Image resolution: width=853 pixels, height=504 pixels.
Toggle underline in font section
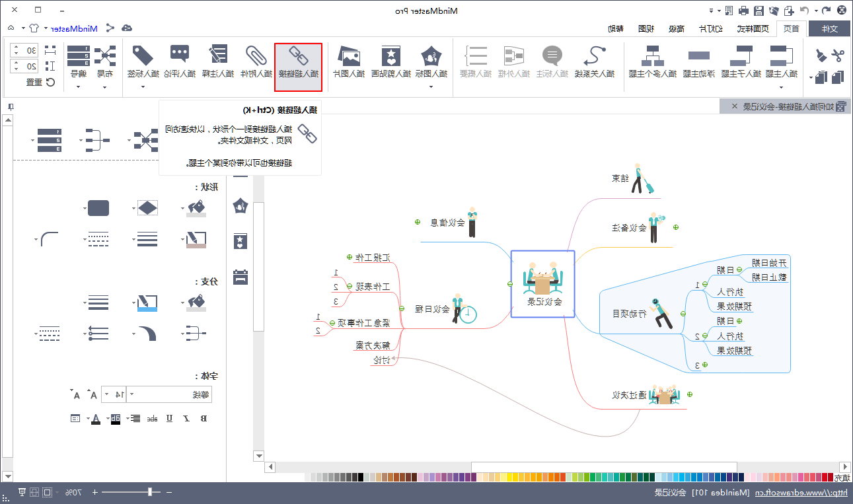click(x=169, y=418)
